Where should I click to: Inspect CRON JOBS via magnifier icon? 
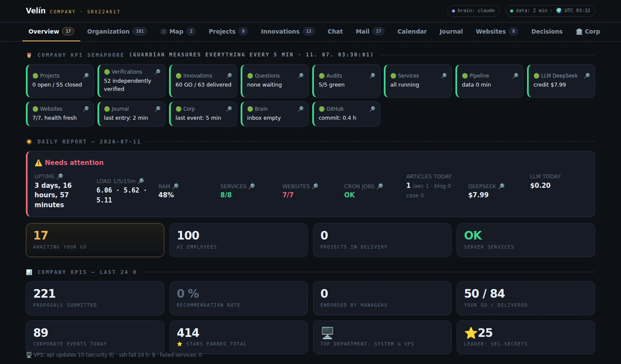click(x=380, y=186)
